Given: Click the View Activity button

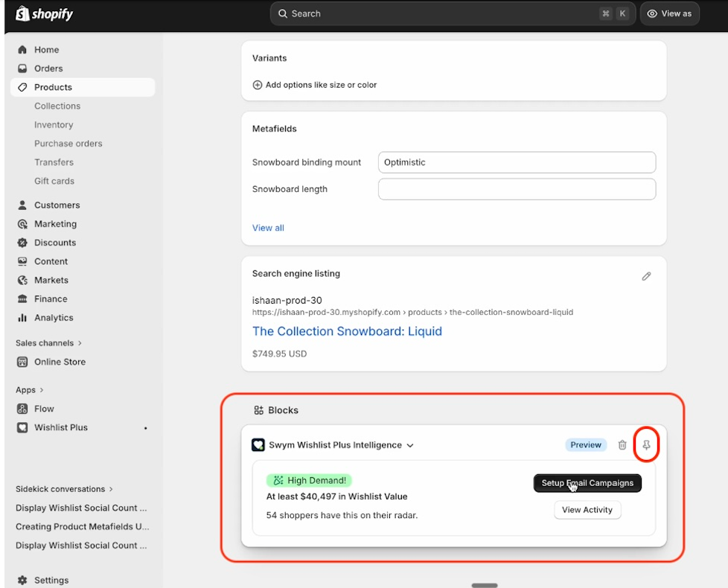Looking at the screenshot, I should click(587, 510).
